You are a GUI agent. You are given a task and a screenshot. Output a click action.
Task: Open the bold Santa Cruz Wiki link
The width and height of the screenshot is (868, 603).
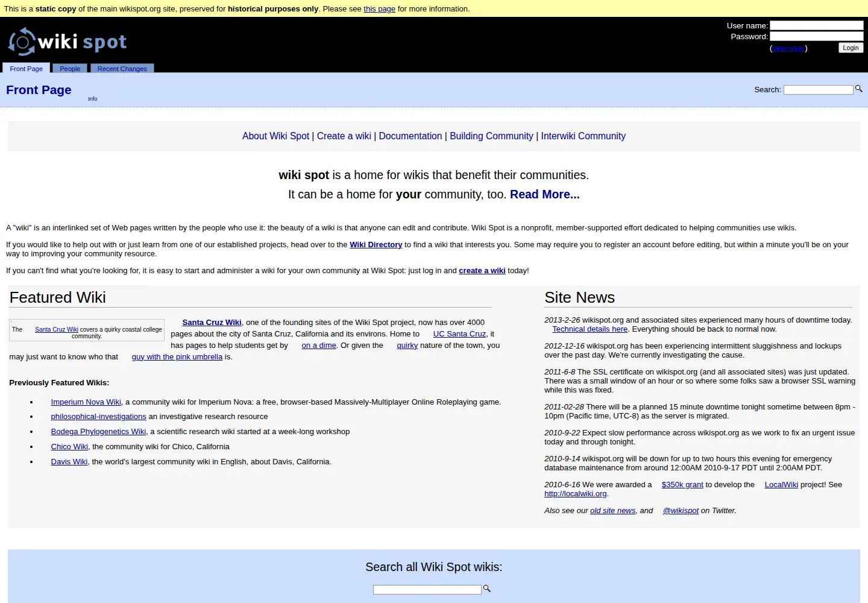click(x=212, y=323)
